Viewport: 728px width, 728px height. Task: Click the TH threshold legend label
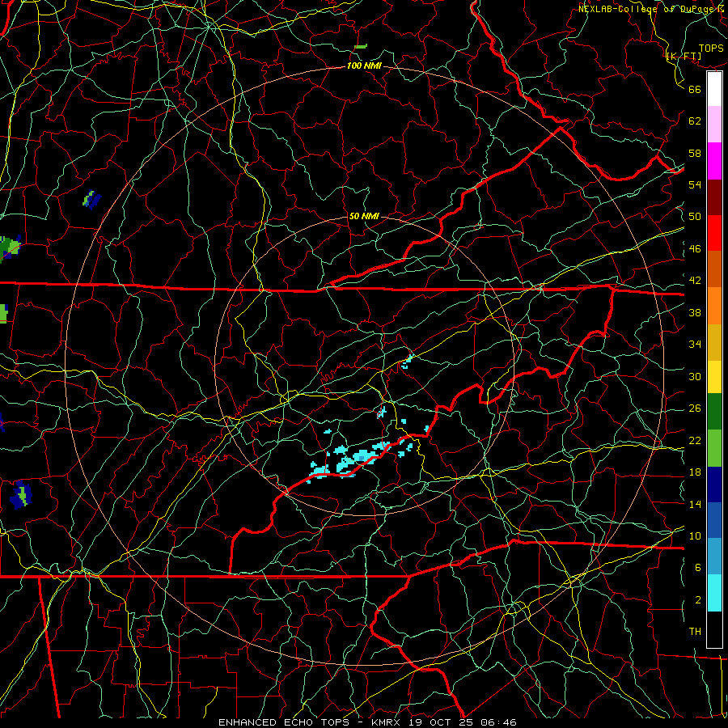(695, 632)
